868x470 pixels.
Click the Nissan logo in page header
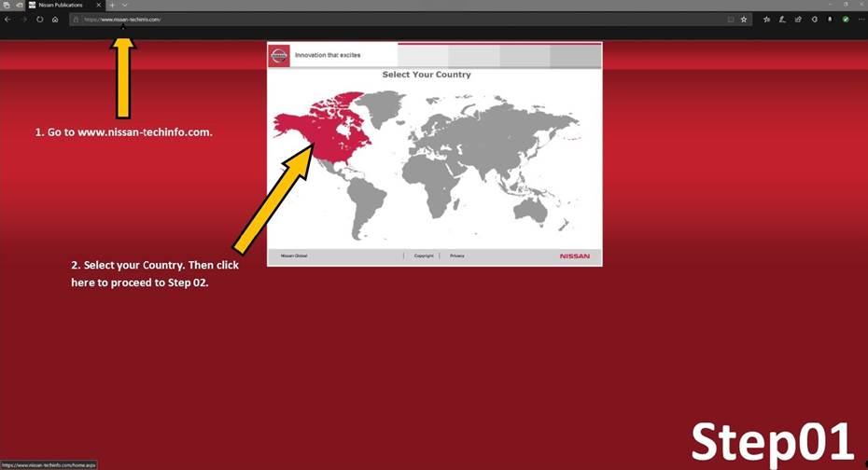click(x=279, y=56)
